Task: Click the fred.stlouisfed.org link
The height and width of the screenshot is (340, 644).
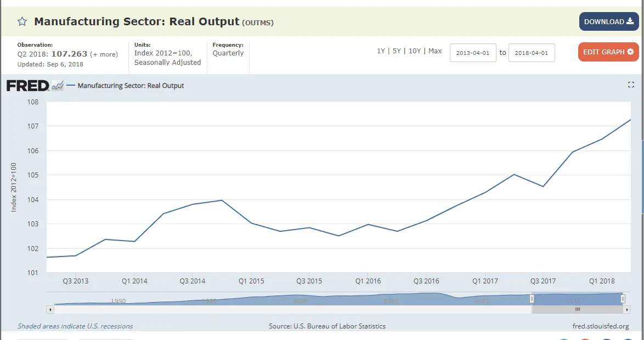Action: point(601,326)
